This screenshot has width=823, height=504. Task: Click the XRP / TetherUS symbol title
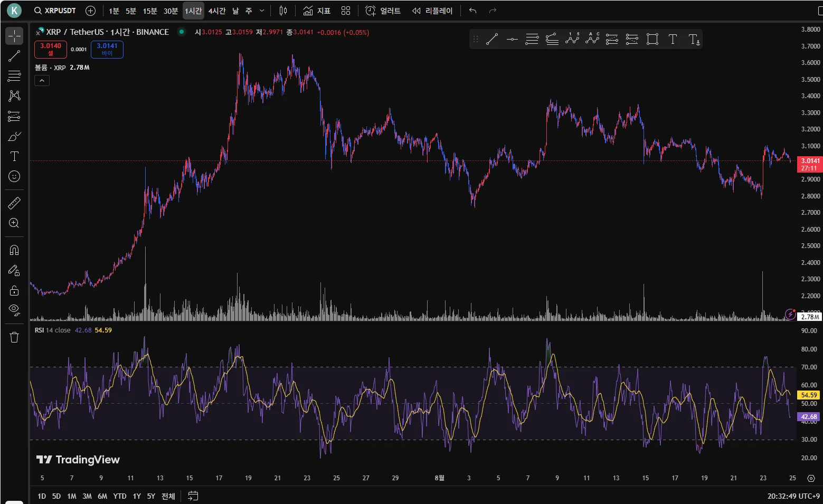[x=108, y=32]
